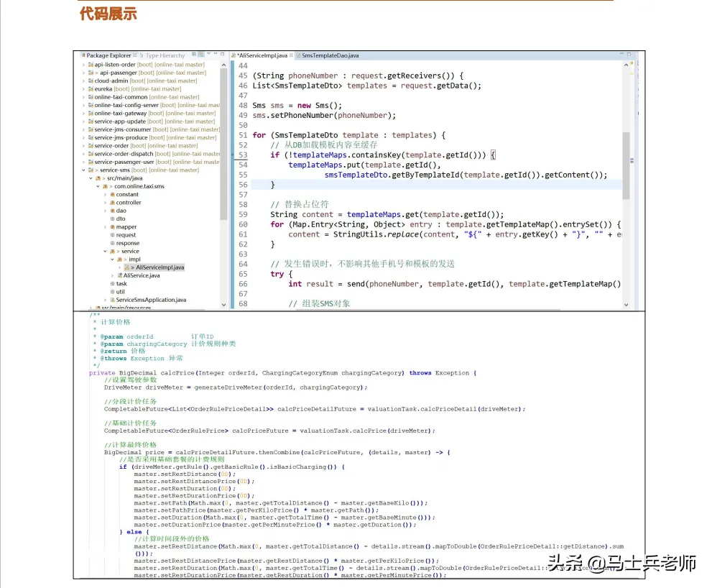Click the service-jms-produce project icon
The width and height of the screenshot is (712, 588).
coord(91,138)
